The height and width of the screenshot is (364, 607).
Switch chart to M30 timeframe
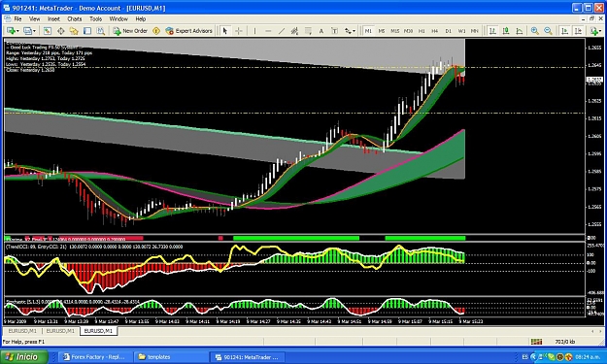point(409,31)
